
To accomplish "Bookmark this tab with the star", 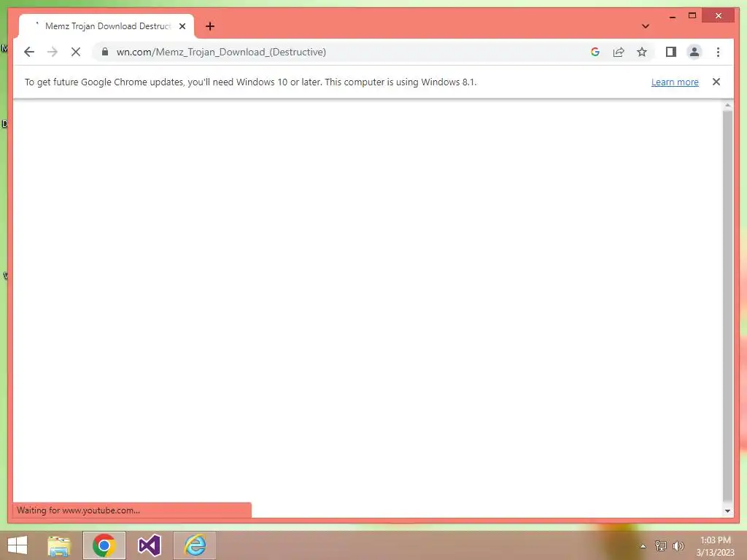I will [x=642, y=52].
